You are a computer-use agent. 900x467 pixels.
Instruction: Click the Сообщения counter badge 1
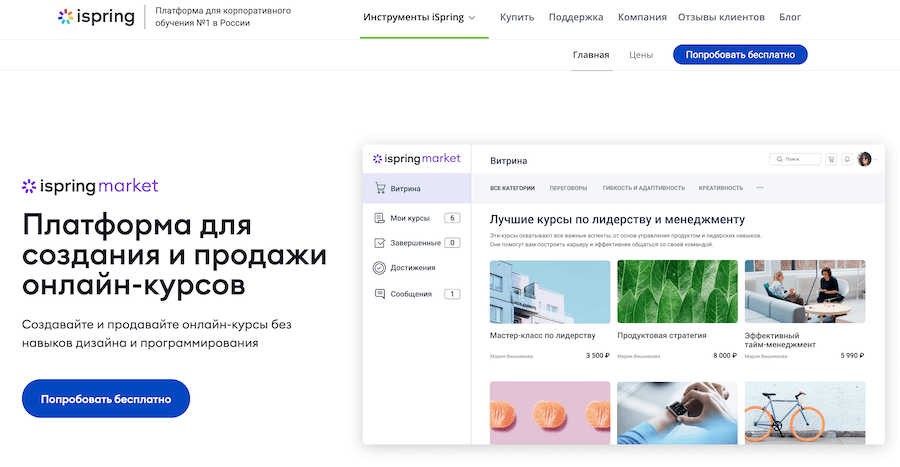452,294
